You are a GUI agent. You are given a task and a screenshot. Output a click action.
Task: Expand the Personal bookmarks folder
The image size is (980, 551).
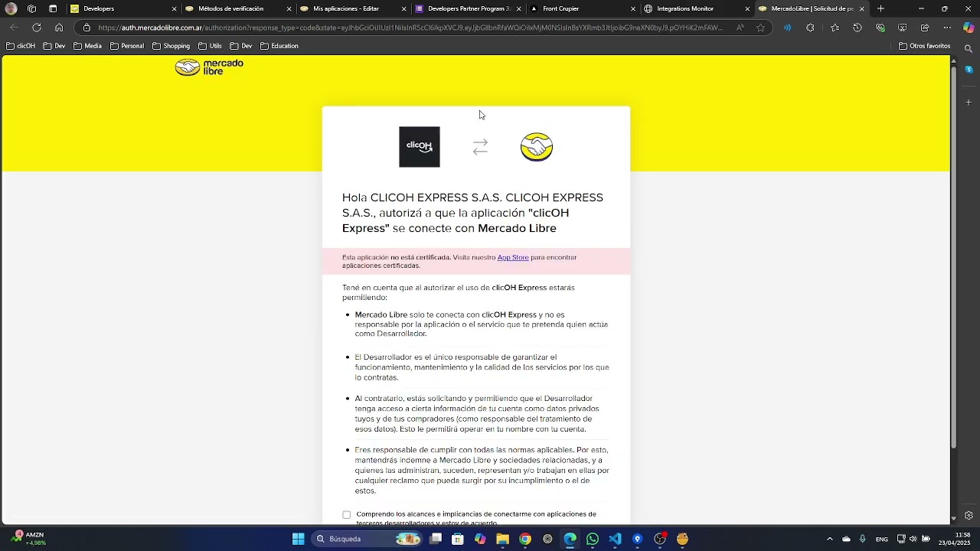pos(127,46)
